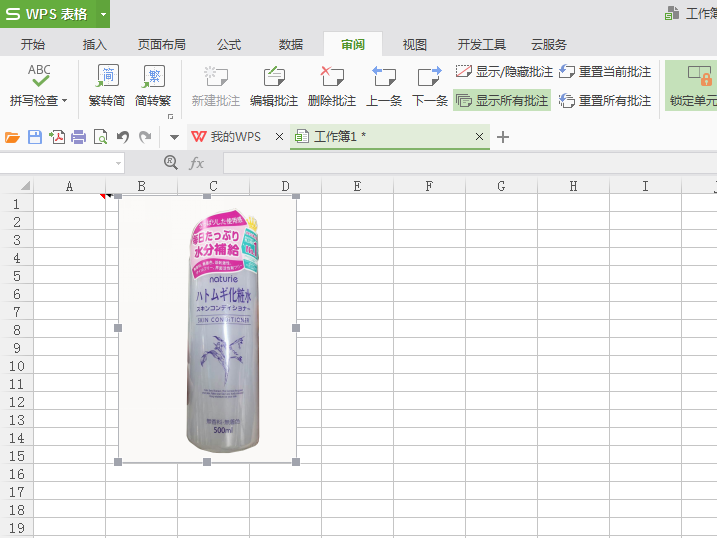Click the 锁定单元 lock cell button
Image resolution: width=717 pixels, height=538 pixels.
click(x=692, y=86)
